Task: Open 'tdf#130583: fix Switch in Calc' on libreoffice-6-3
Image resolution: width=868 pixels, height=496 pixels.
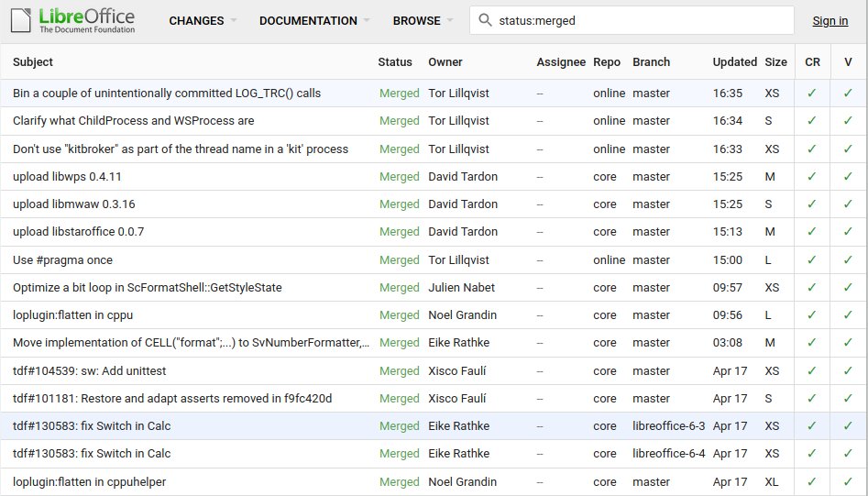Action: tap(92, 426)
